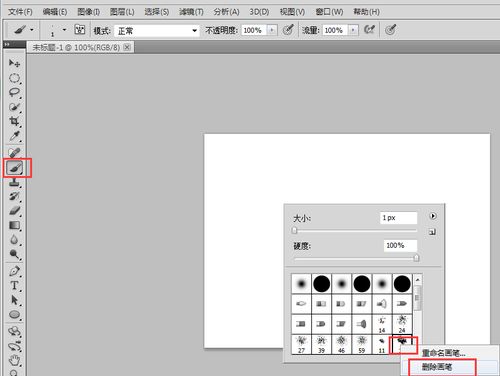Open the 编辑(E) menu
Screen dimensions: 500x376
55,12
